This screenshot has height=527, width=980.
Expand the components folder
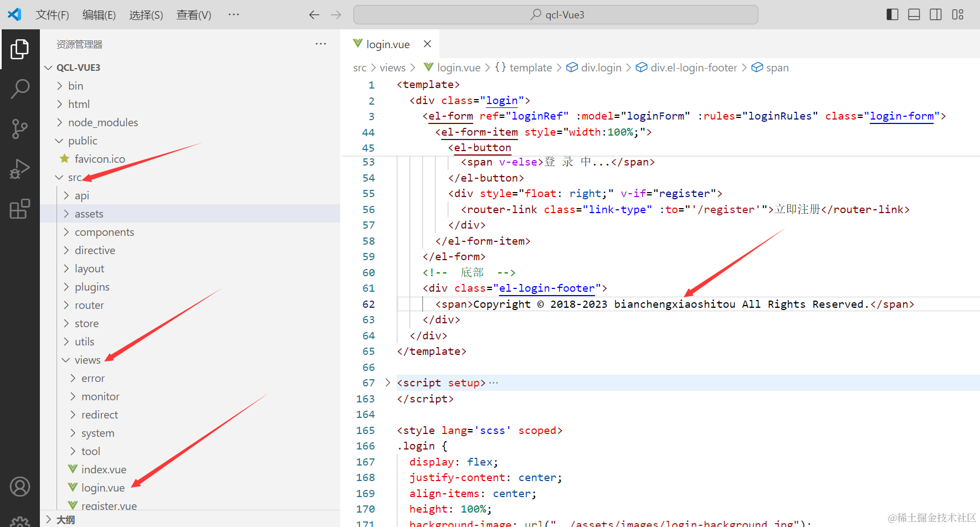pos(104,232)
